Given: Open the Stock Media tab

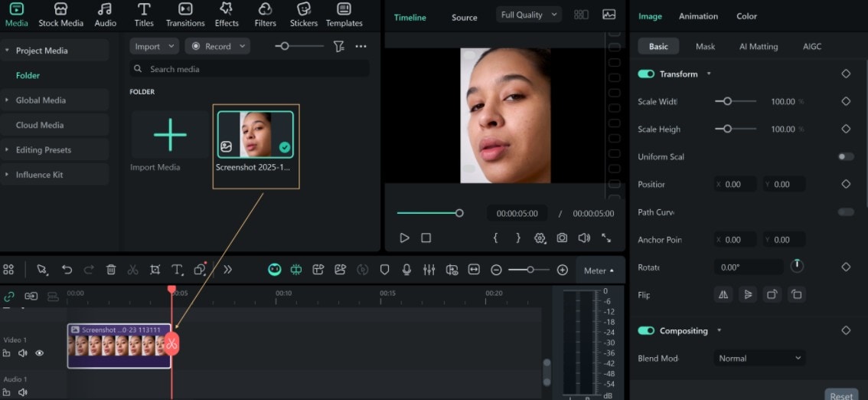Looking at the screenshot, I should pos(61,15).
